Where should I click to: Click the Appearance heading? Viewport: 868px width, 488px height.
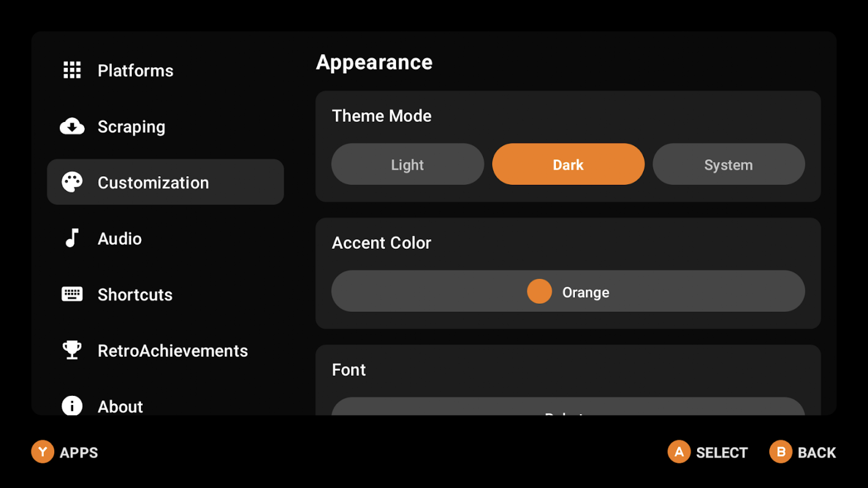coord(374,62)
